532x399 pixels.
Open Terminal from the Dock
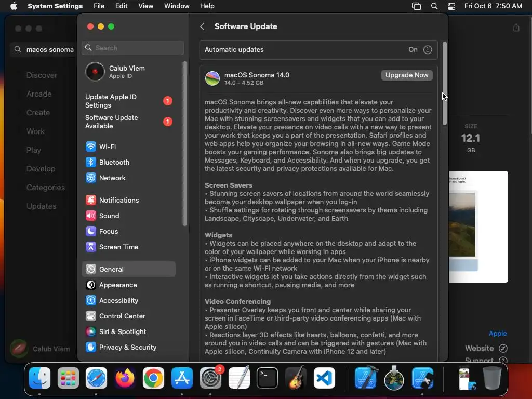click(x=267, y=378)
